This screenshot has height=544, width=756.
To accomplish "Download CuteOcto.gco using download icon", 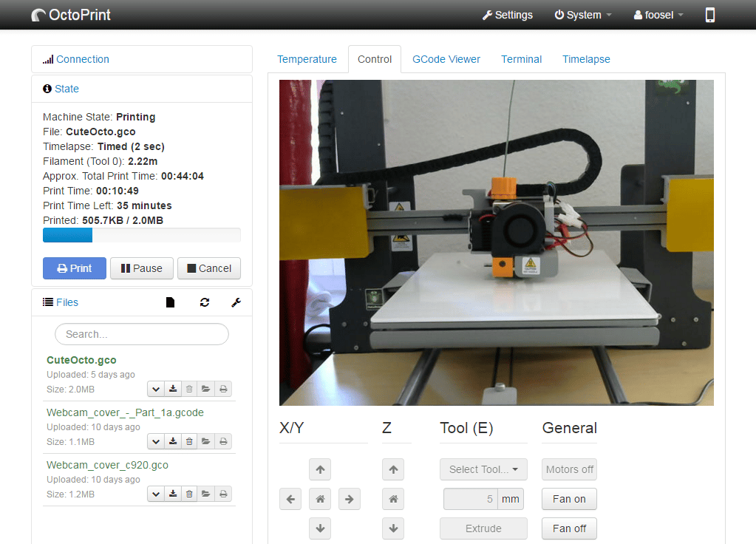I will pos(173,389).
